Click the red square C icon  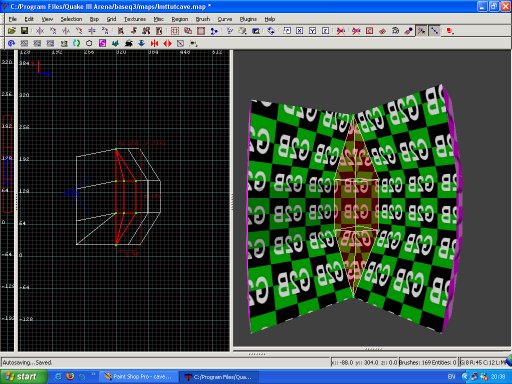(369, 31)
